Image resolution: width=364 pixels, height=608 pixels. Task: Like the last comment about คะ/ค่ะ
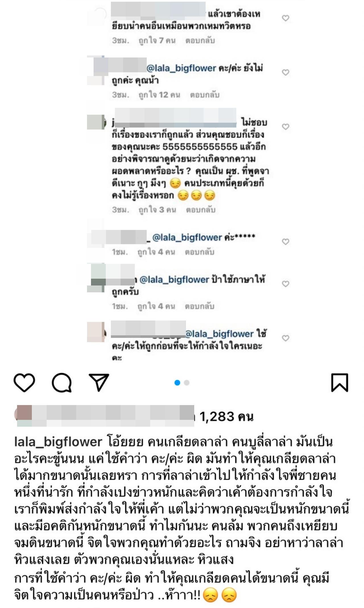(x=286, y=338)
